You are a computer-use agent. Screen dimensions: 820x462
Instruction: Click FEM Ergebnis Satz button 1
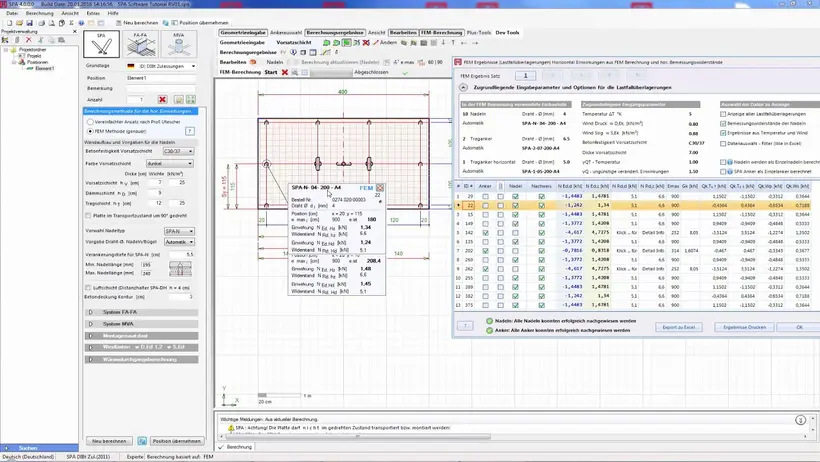[x=526, y=76]
